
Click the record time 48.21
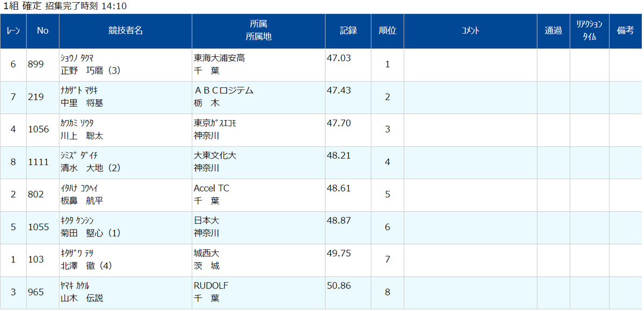pos(339,155)
